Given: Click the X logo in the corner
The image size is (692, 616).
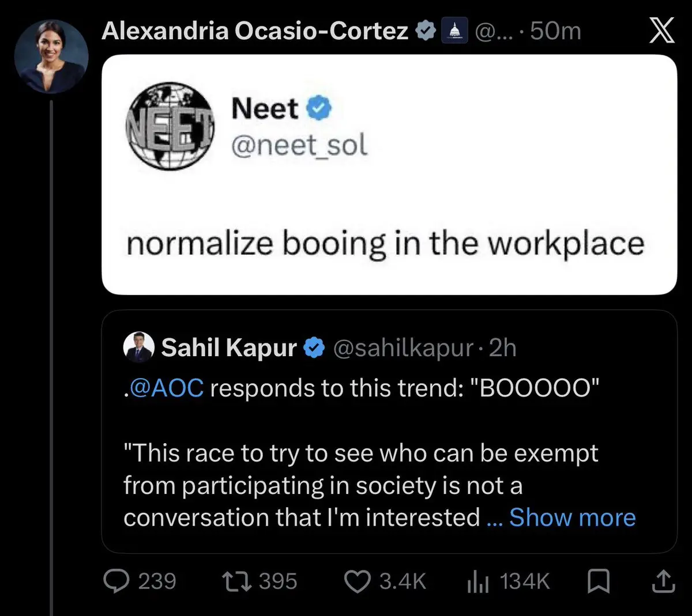Looking at the screenshot, I should [661, 31].
